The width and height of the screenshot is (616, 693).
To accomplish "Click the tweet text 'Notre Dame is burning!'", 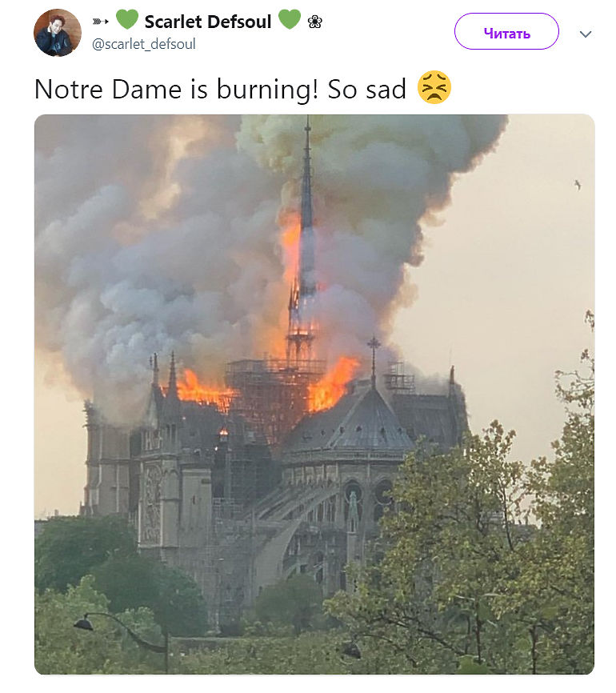I will click(x=176, y=89).
